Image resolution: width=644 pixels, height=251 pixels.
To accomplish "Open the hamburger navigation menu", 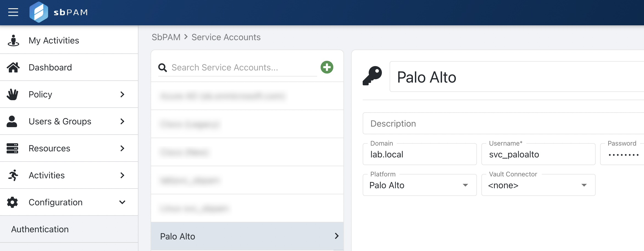I will [13, 12].
